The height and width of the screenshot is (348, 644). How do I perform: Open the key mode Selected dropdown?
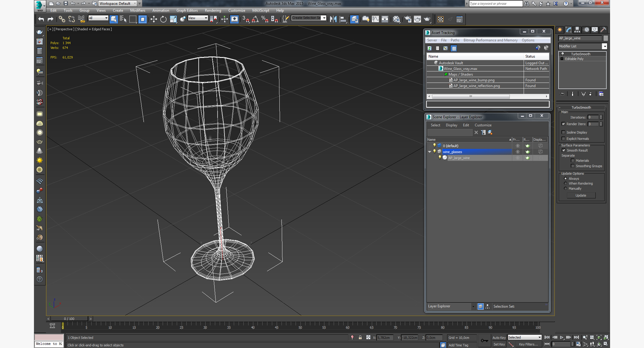524,338
